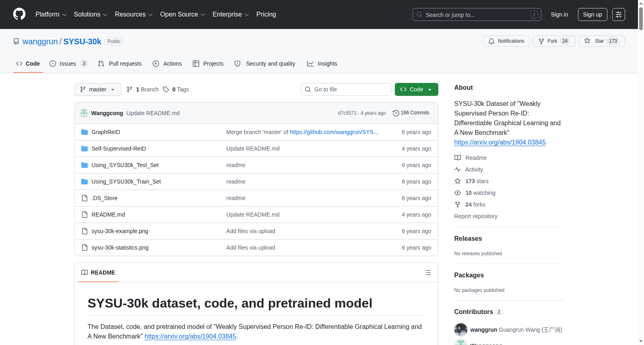644x345 pixels.
Task: Open sysu-30k-example.png file name
Action: click(120, 231)
